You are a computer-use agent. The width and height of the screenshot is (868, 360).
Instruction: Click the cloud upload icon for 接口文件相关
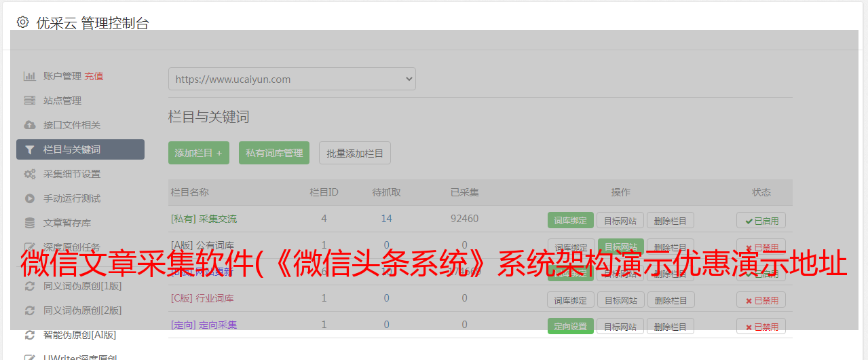pyautogui.click(x=30, y=125)
